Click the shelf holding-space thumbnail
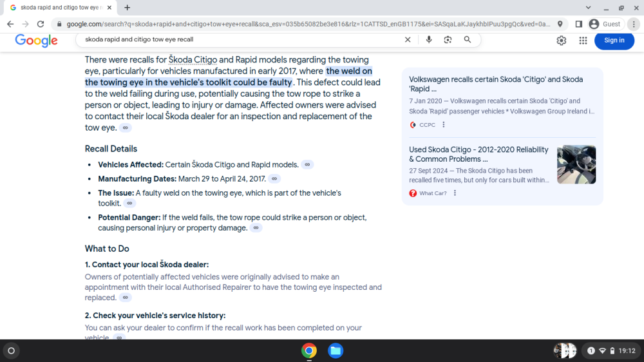This screenshot has height=362, width=644. click(x=565, y=350)
